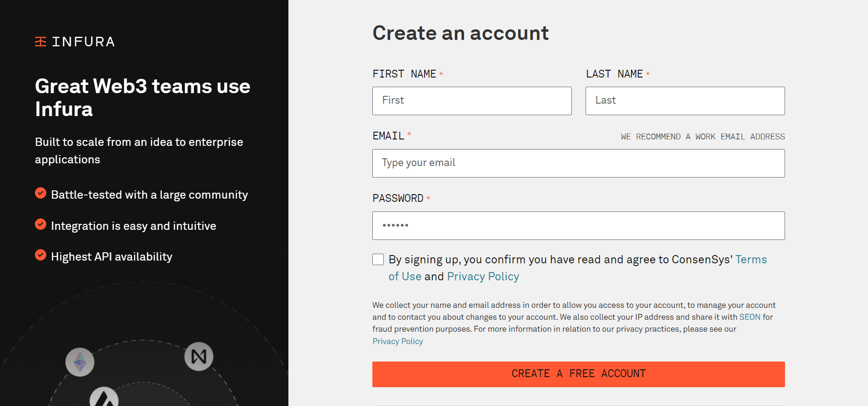868x406 pixels.
Task: Click the Avalanche logo icon at bottom
Action: coord(104,397)
